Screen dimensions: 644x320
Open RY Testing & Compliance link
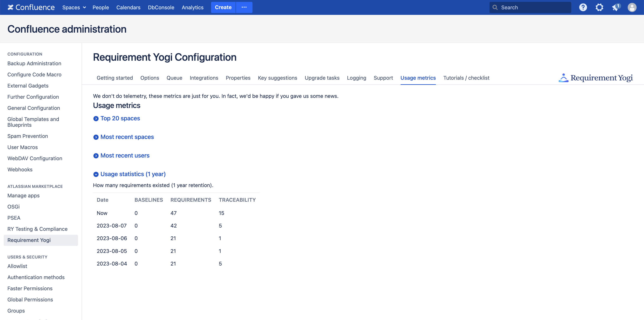click(38, 229)
